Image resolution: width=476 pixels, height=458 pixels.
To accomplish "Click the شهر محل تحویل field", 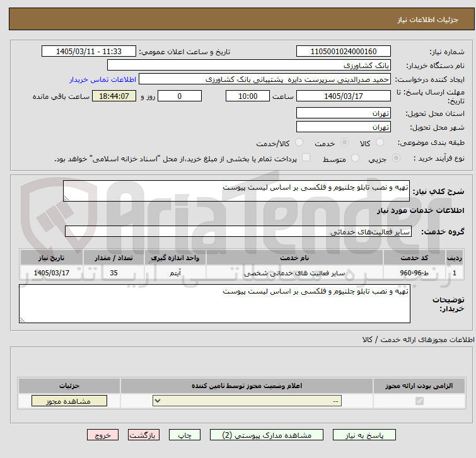I will (x=344, y=127).
